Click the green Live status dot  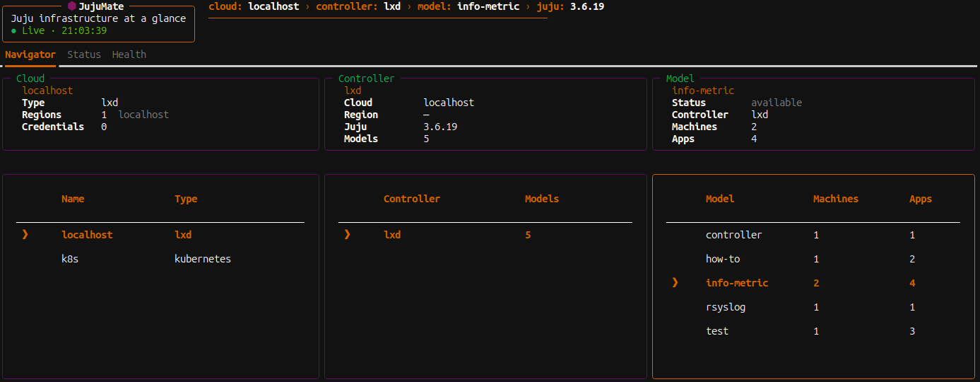click(14, 31)
